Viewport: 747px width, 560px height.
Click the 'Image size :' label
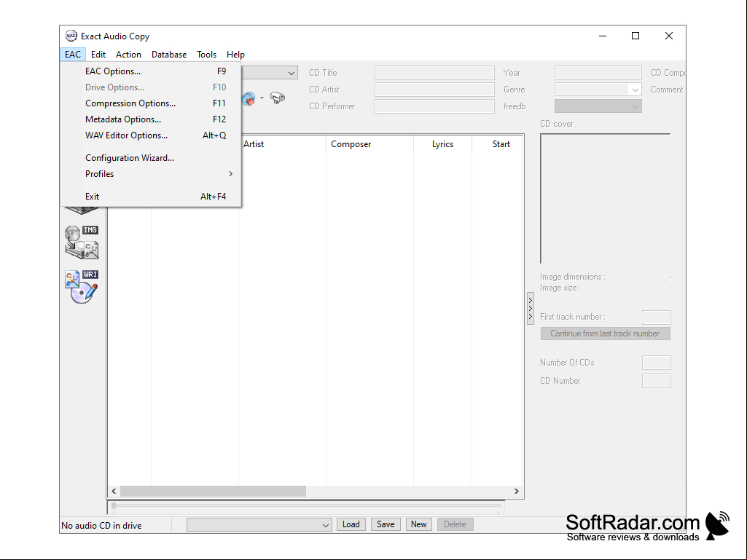(560, 288)
